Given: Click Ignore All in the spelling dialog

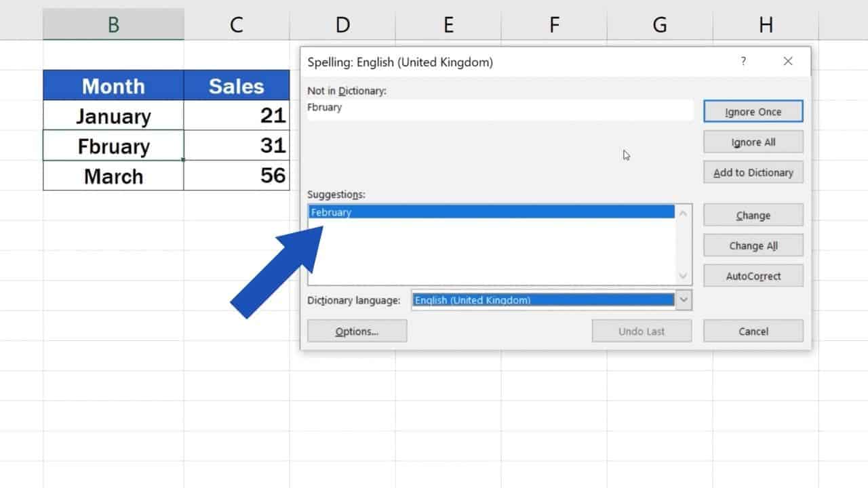Looking at the screenshot, I should pos(753,142).
